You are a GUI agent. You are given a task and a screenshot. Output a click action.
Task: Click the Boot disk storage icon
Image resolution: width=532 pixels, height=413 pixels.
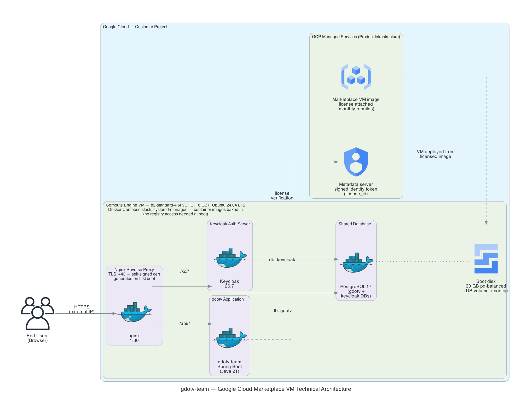tap(486, 259)
